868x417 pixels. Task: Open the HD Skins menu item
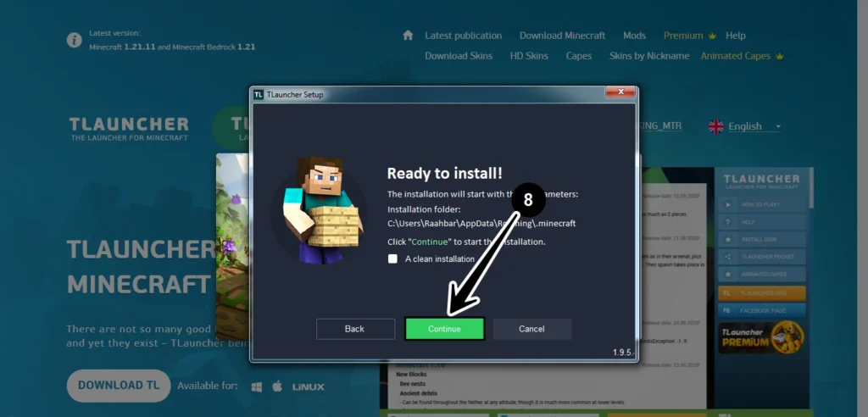pyautogui.click(x=529, y=56)
